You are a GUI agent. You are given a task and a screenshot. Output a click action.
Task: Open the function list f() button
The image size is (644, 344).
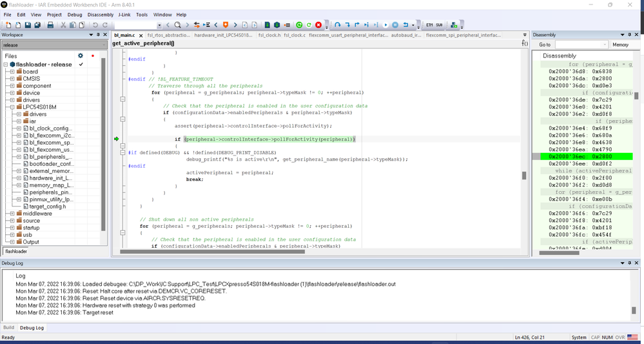tap(525, 43)
